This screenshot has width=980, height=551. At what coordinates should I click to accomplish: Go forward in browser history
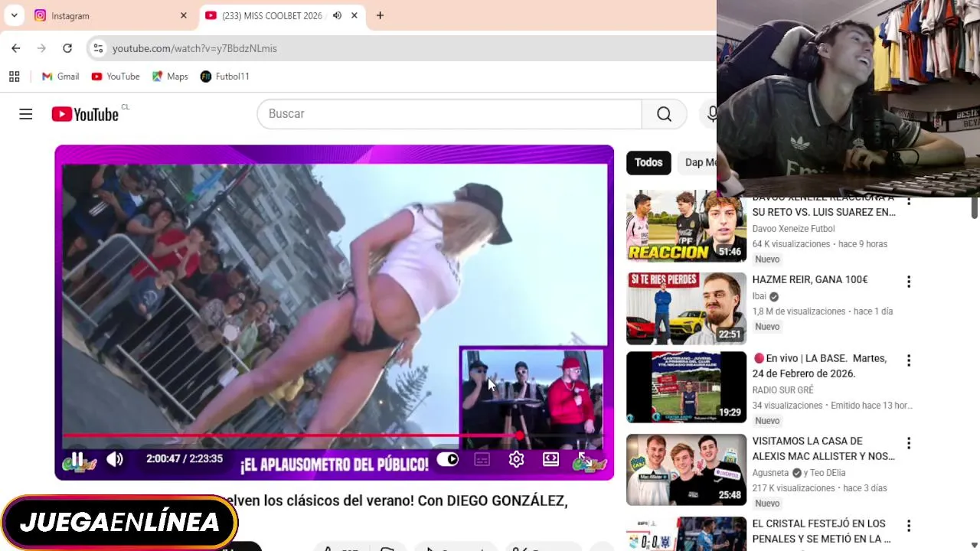(42, 48)
